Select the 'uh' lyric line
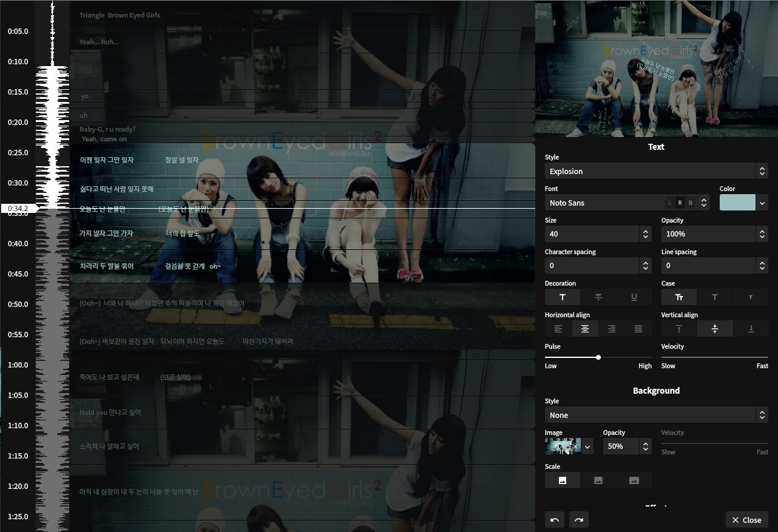This screenshot has width=778, height=532. (x=84, y=115)
